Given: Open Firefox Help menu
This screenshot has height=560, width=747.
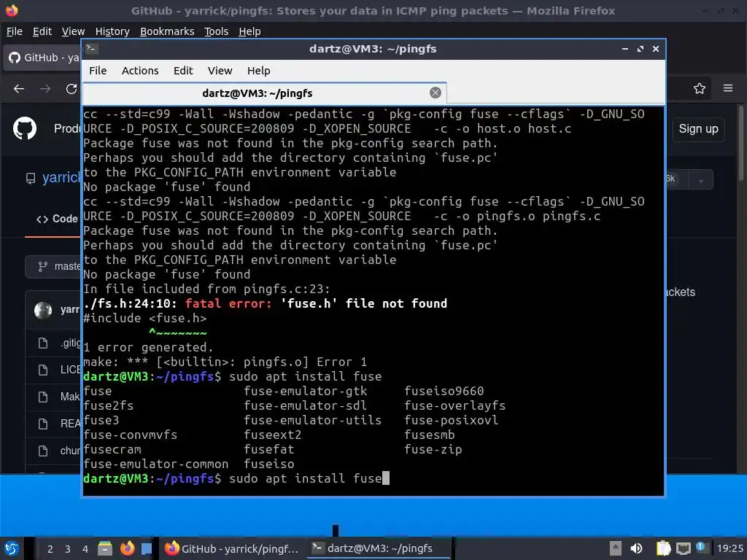Looking at the screenshot, I should (249, 31).
